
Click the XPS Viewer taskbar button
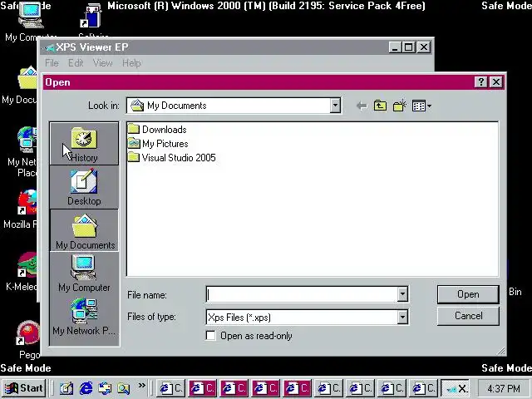[455, 388]
